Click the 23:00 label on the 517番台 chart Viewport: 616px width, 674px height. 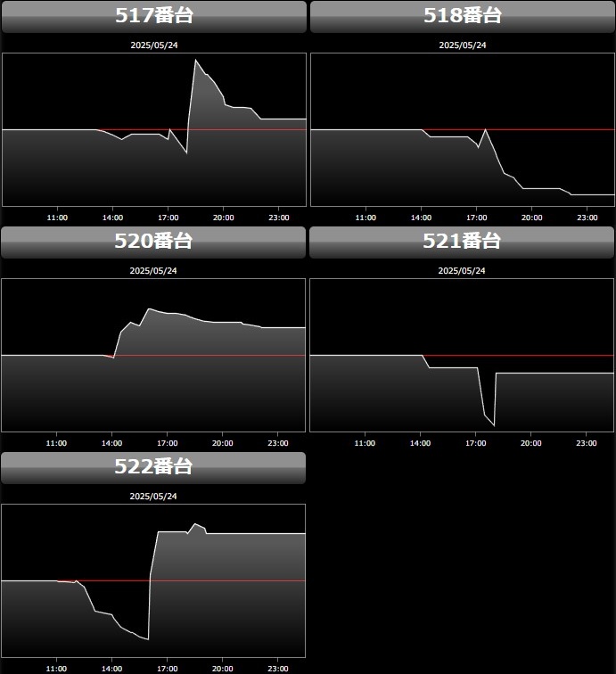(x=278, y=217)
